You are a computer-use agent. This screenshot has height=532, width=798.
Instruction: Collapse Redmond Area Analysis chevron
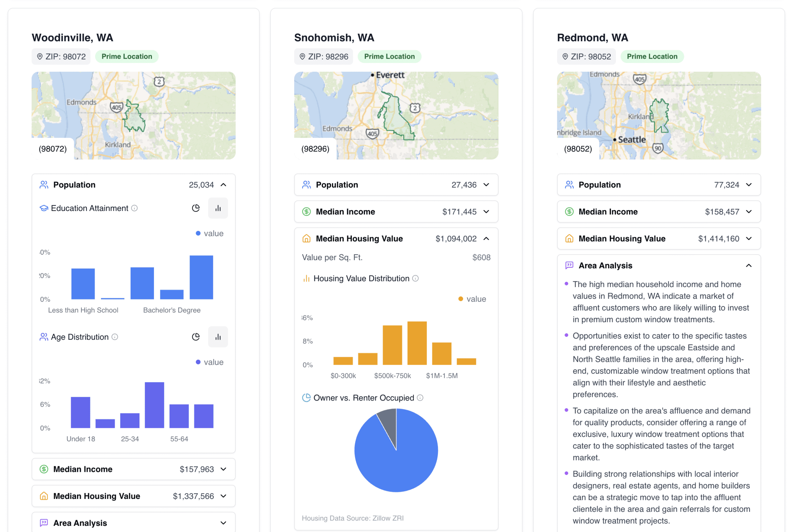[x=749, y=266]
